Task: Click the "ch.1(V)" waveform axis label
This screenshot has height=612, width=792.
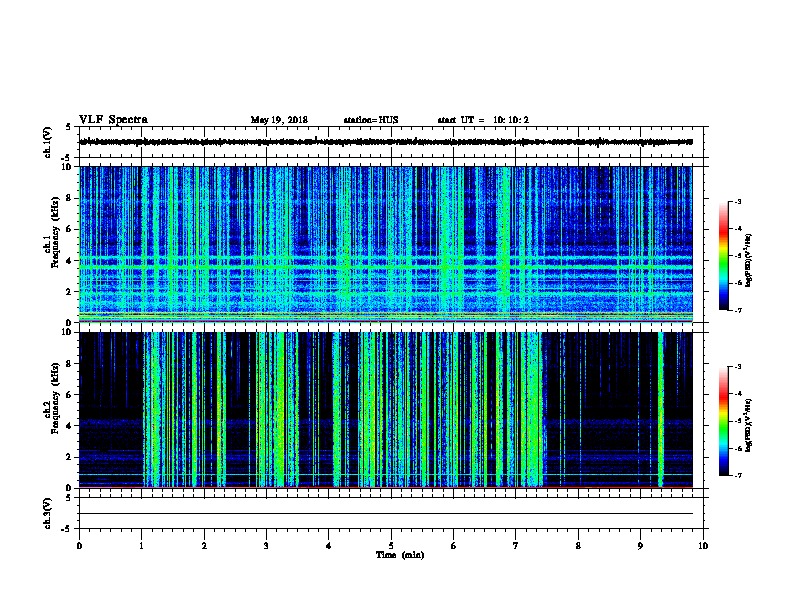Action: click(x=48, y=142)
